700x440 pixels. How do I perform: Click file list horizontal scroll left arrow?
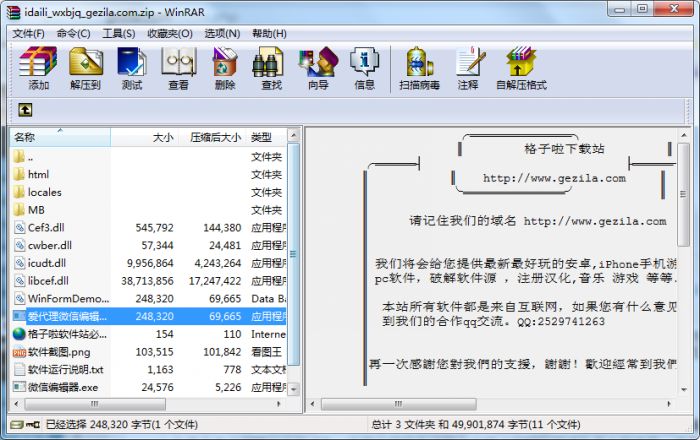click(x=17, y=404)
